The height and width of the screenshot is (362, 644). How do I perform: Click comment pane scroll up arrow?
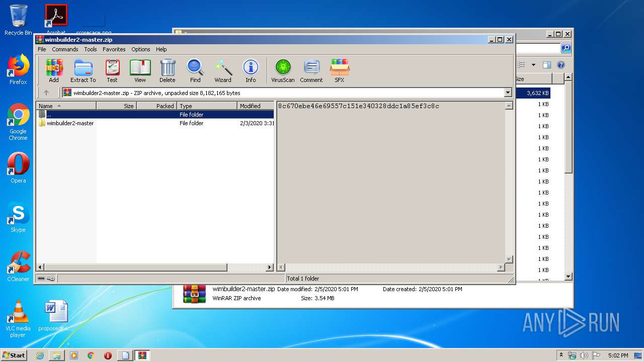coord(509,106)
